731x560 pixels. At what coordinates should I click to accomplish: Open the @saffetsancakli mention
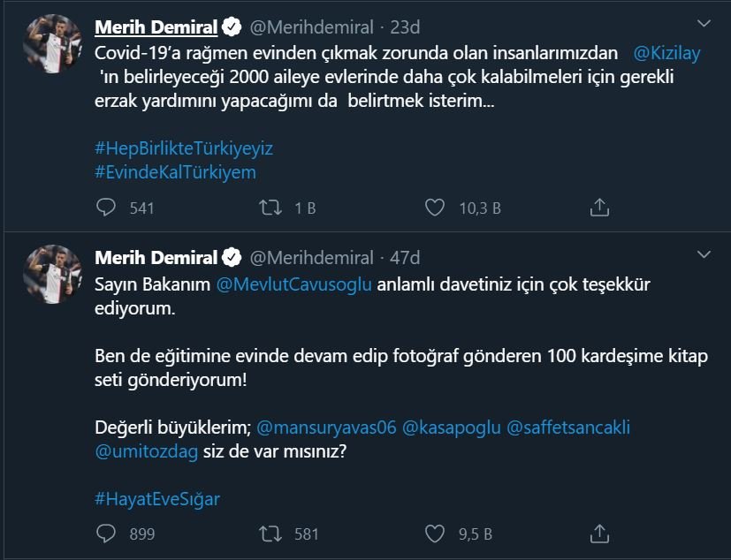(568, 428)
